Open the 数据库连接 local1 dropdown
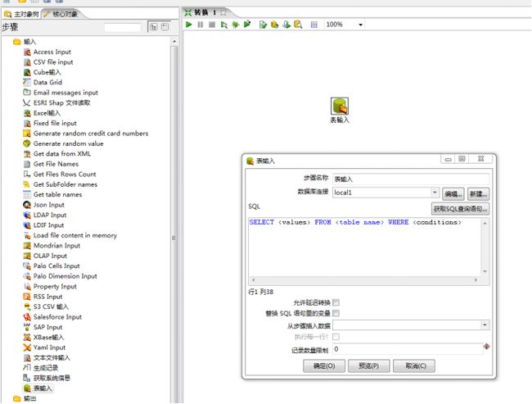Viewport: 532px width, 404px height. click(x=435, y=193)
